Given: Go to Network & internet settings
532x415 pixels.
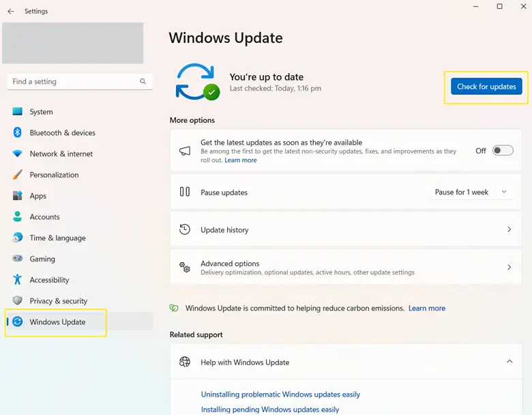Looking at the screenshot, I should (80, 154).
